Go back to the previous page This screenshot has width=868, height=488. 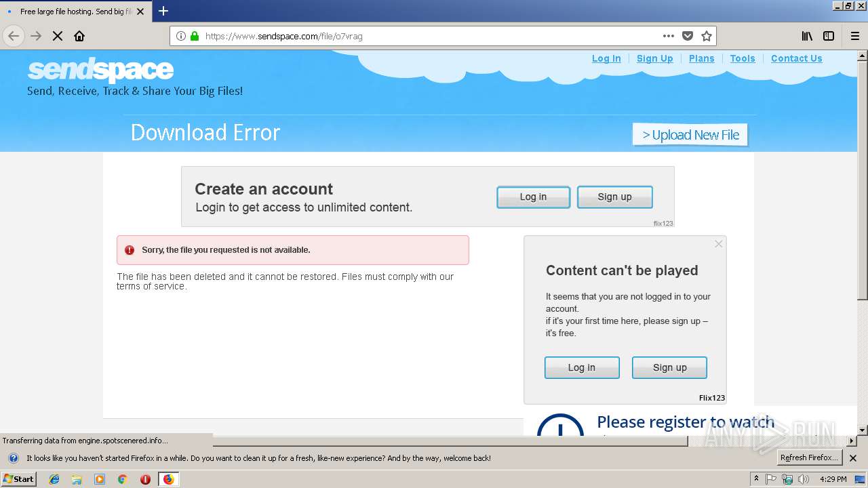point(14,36)
